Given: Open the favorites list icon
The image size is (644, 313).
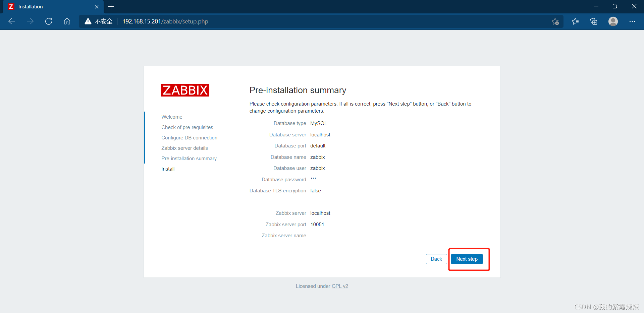Looking at the screenshot, I should coord(575,21).
